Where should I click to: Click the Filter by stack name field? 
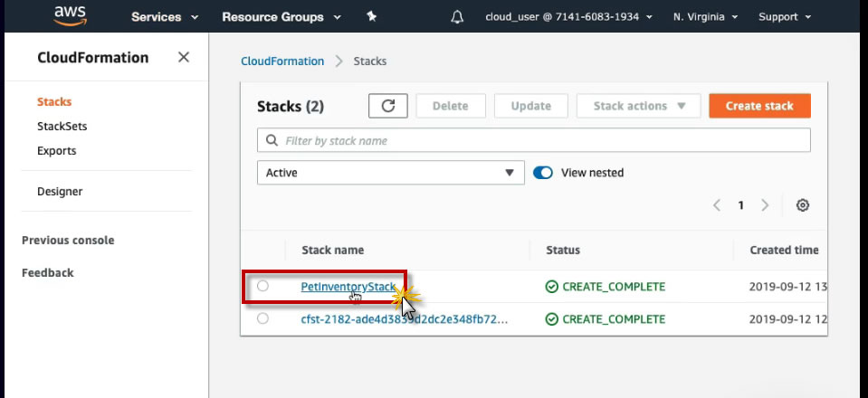pos(543,141)
